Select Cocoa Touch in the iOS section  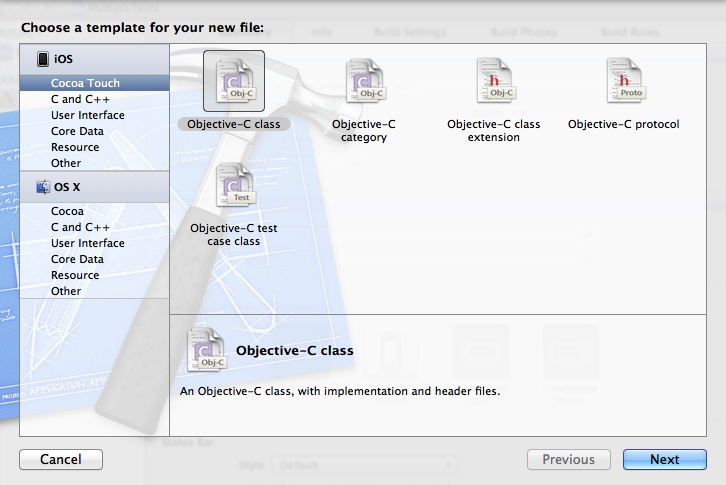(x=85, y=83)
